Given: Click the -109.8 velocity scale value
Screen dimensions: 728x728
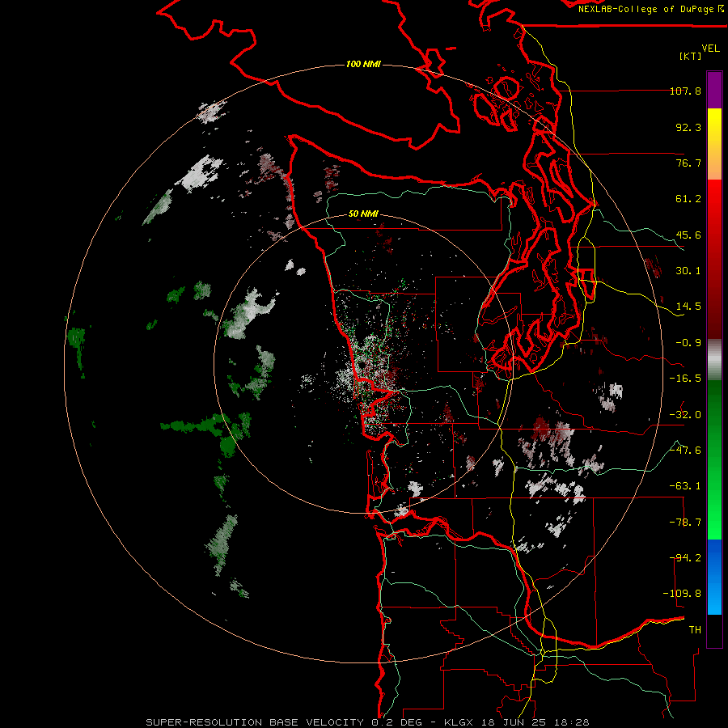Looking at the screenshot, I should coord(683,594).
